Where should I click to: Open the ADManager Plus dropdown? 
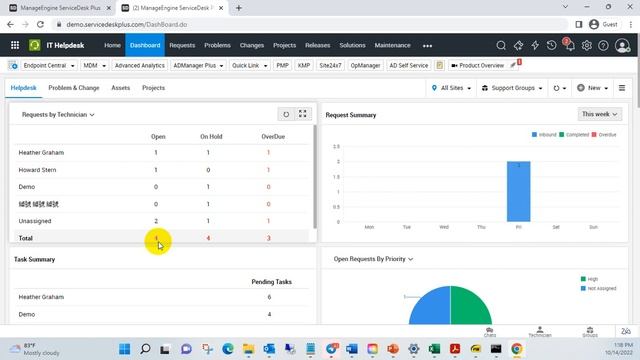click(198, 65)
